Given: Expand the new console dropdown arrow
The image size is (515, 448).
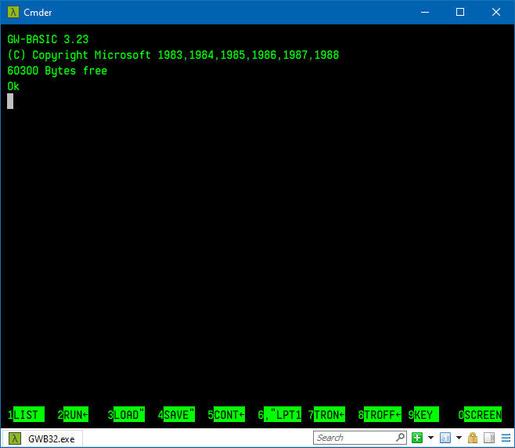Looking at the screenshot, I should [x=431, y=438].
